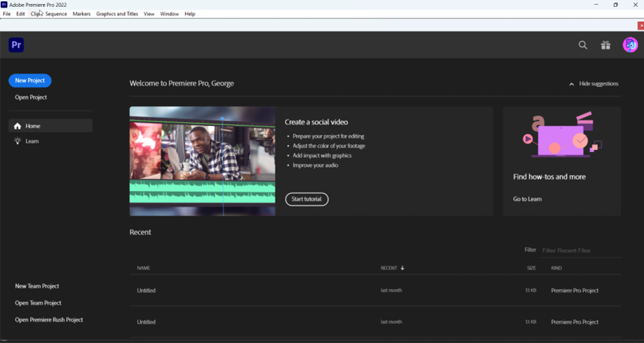Sort by NAME column header
Image resolution: width=644 pixels, height=343 pixels.
pos(143,268)
